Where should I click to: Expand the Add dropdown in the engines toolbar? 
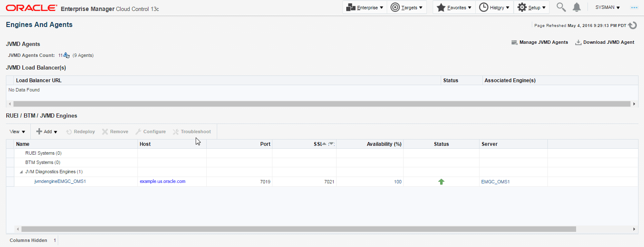[47, 132]
